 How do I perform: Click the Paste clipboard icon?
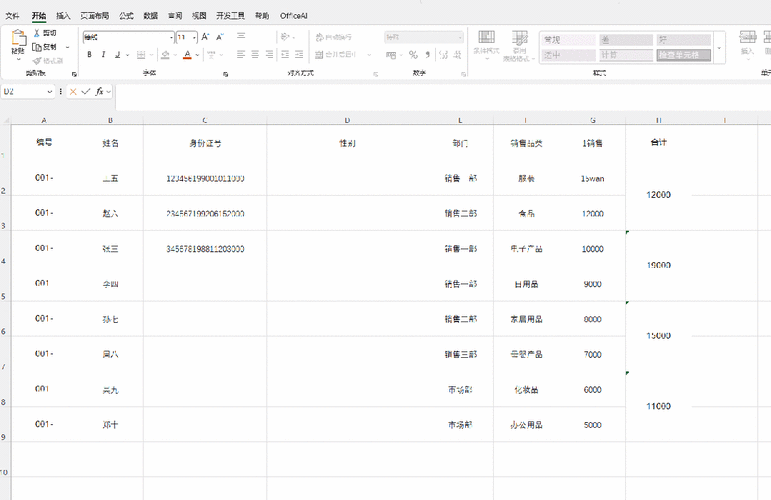pos(18,41)
